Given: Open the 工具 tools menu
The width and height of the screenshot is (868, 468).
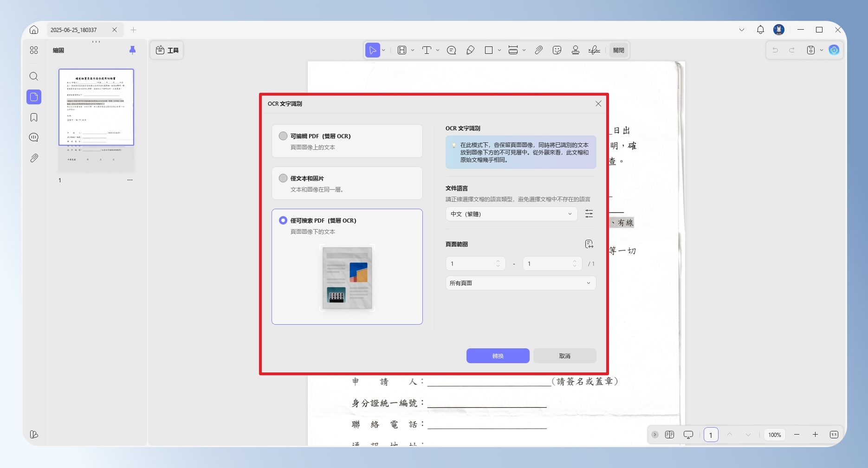Looking at the screenshot, I should tap(167, 50).
